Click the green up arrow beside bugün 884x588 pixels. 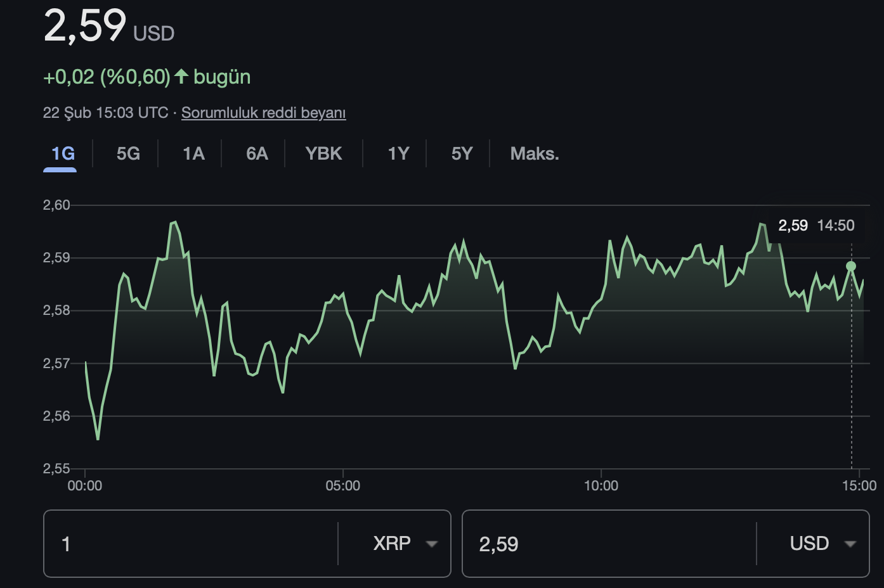click(181, 77)
